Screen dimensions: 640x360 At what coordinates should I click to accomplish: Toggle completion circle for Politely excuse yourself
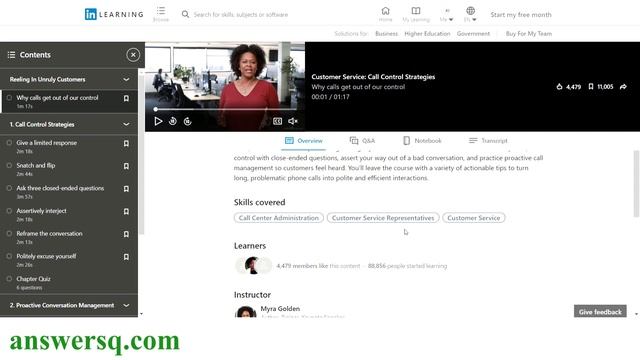pos(9,256)
